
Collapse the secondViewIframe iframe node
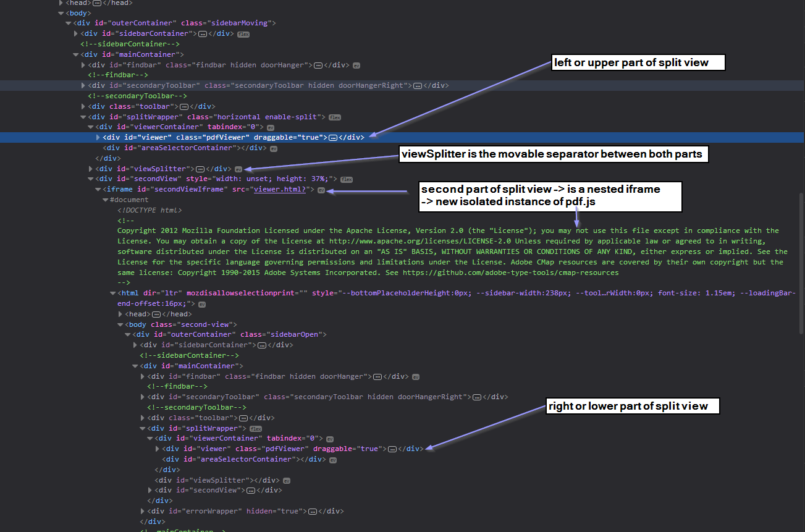point(98,190)
